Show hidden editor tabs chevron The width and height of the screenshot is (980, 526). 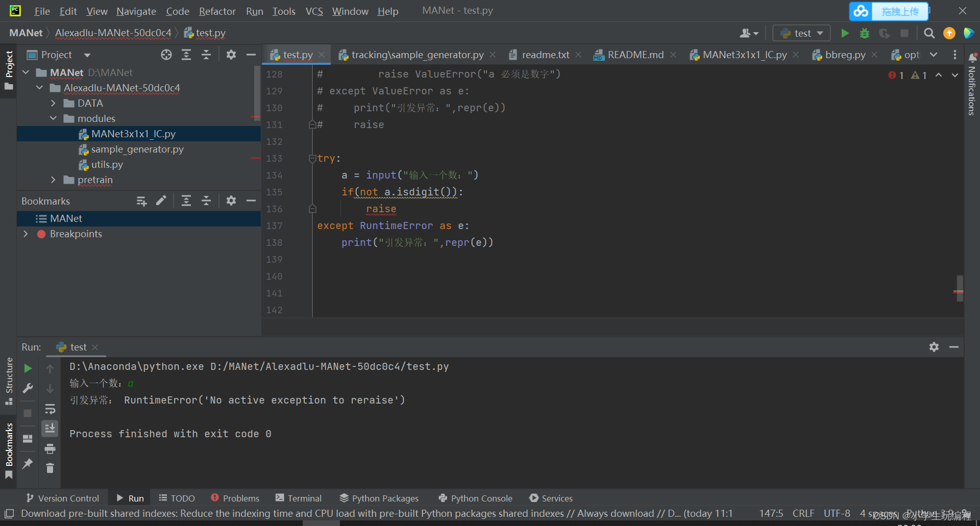pyautogui.click(x=934, y=55)
